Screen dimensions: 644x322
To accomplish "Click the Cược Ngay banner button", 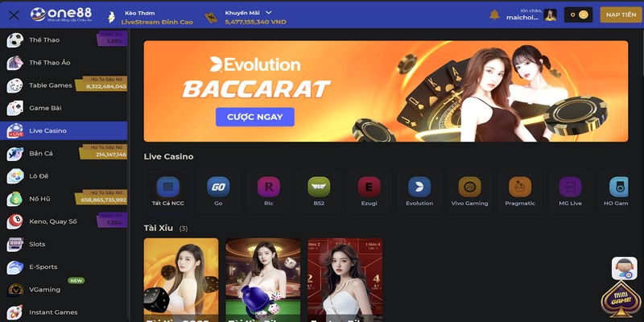I will (x=255, y=117).
